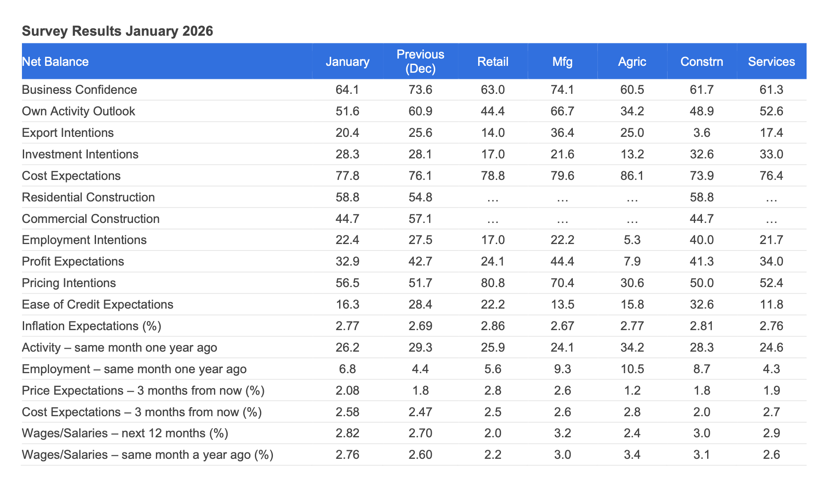Select the "Export Intentions" row label
The height and width of the screenshot is (504, 835).
[x=68, y=133]
